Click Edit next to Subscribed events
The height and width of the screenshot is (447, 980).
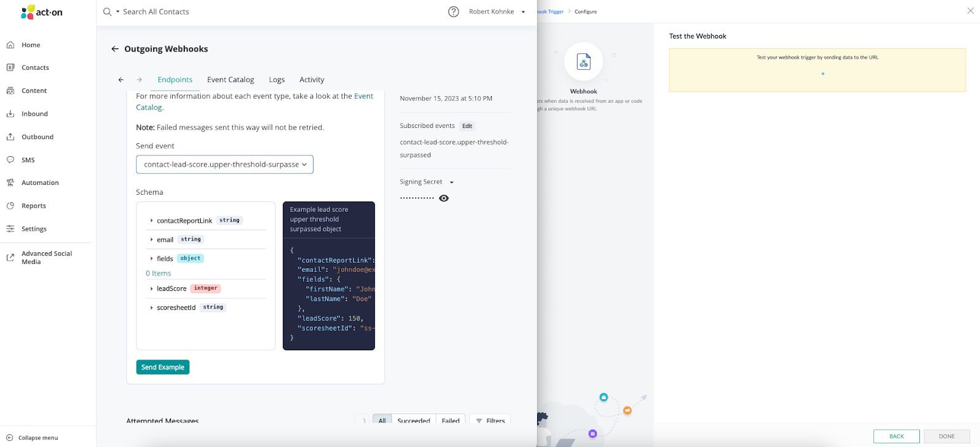pyautogui.click(x=467, y=126)
